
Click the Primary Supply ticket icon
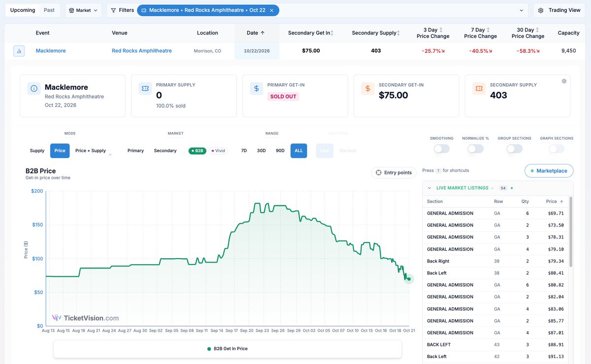pos(145,89)
